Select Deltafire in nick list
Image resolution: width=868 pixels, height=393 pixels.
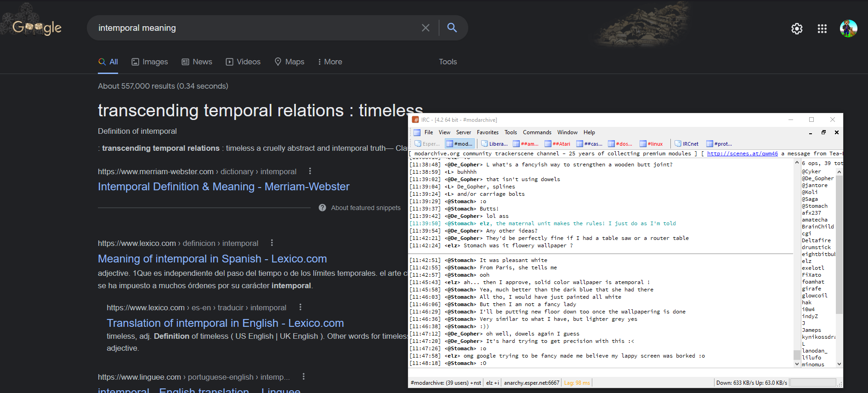[816, 240]
